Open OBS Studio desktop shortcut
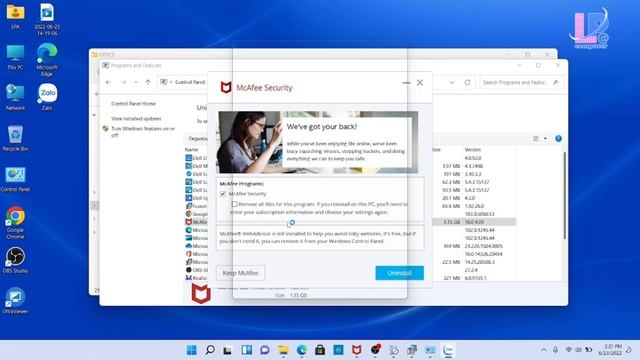640x360 pixels. 16,260
